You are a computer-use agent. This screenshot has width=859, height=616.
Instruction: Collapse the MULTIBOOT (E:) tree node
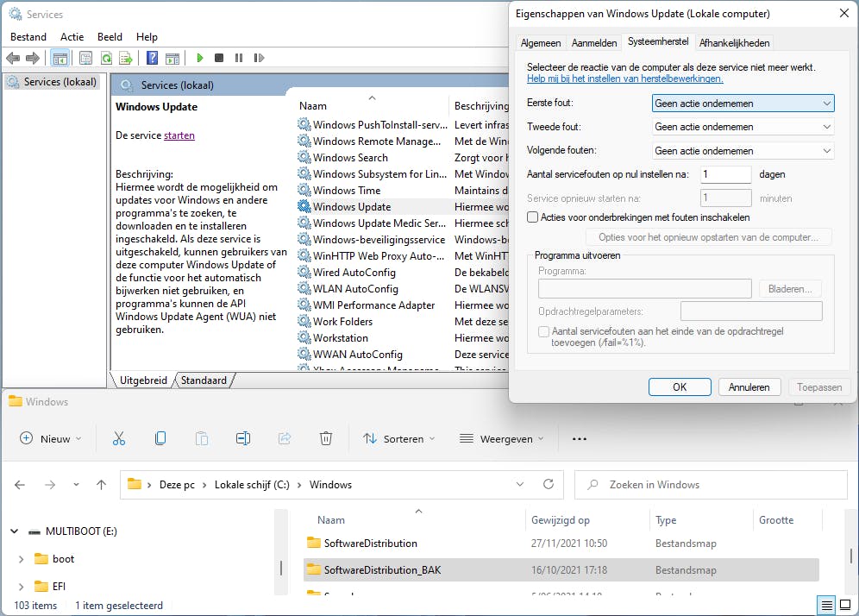(15, 531)
